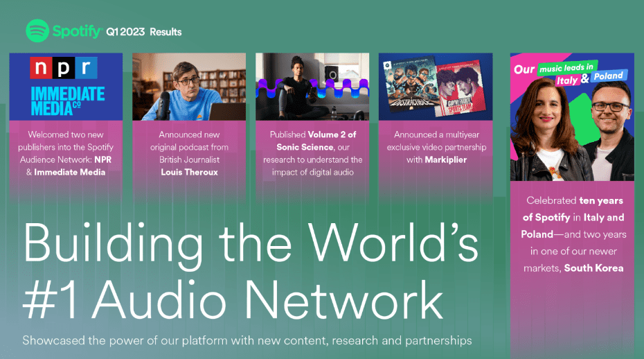Click the blue "Poland" label

point(608,76)
